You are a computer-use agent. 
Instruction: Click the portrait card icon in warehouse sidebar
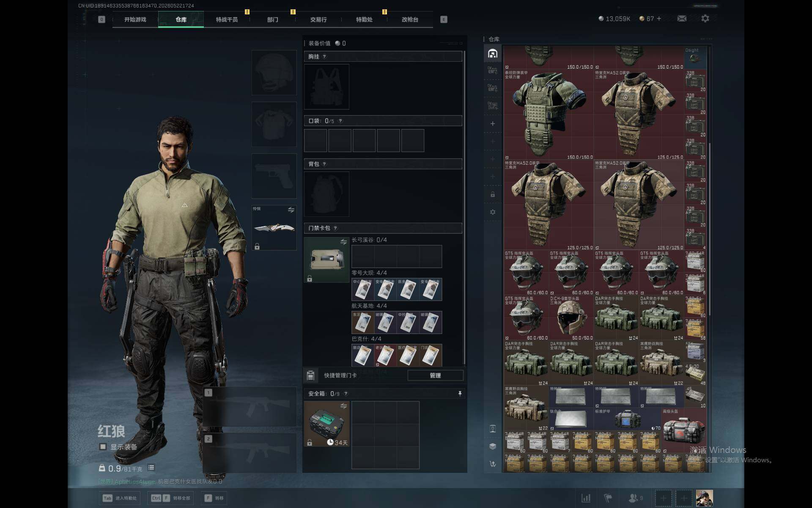coord(493,428)
